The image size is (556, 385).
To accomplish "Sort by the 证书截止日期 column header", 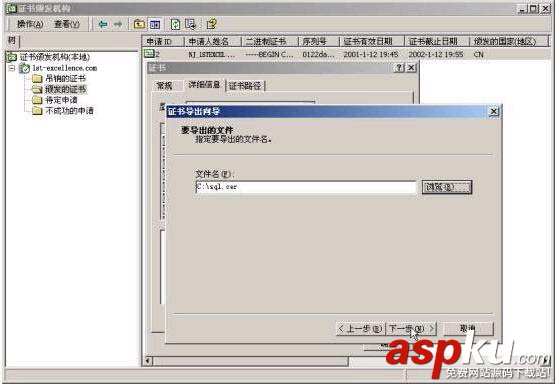I will (x=437, y=41).
